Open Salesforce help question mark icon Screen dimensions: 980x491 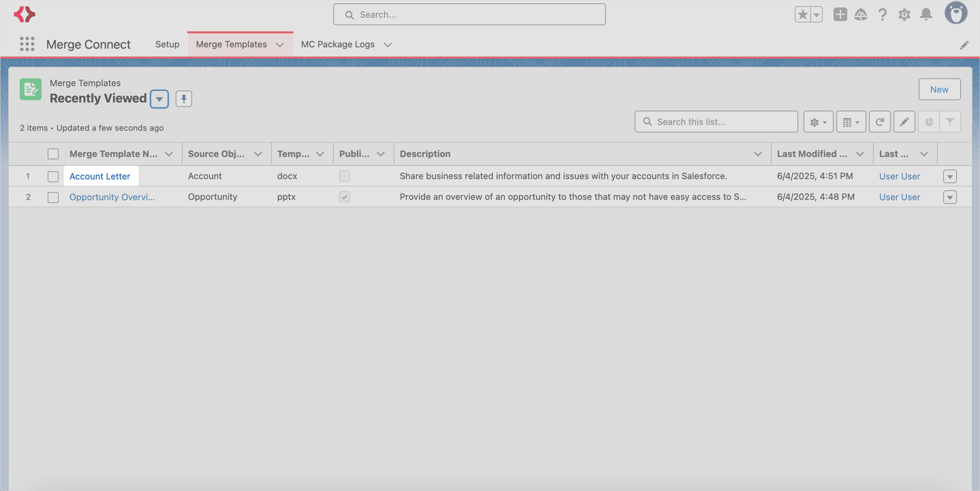click(883, 14)
